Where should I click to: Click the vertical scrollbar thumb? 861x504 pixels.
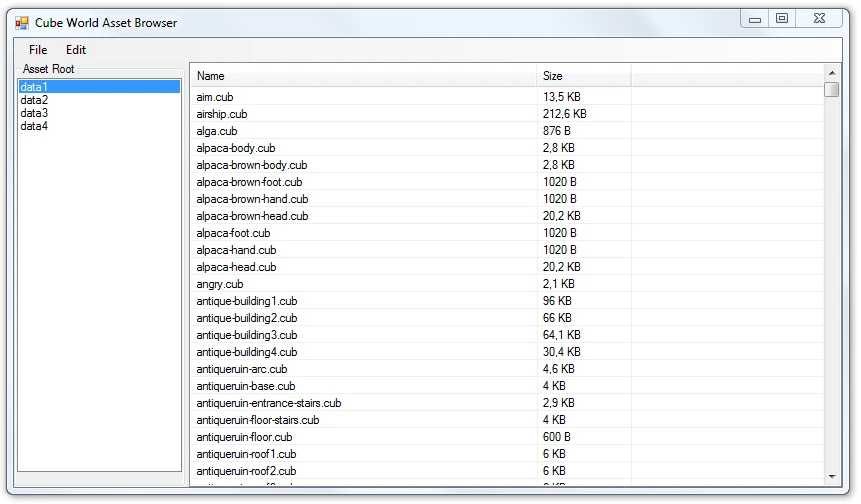click(832, 89)
